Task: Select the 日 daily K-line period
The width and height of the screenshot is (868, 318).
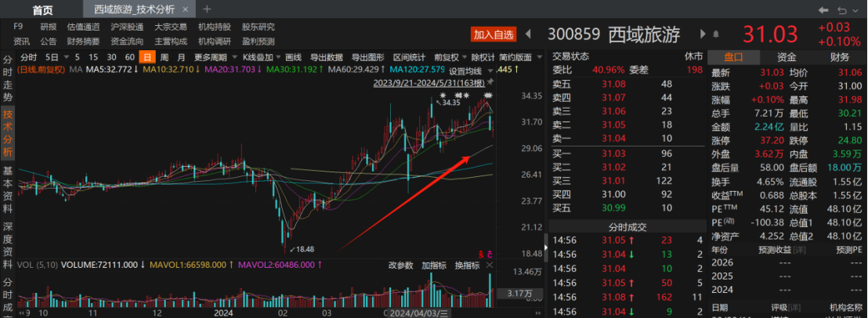Action: pos(147,57)
